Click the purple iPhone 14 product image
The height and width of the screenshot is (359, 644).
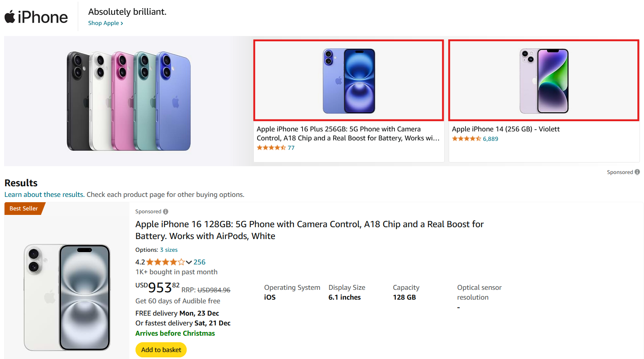click(544, 81)
